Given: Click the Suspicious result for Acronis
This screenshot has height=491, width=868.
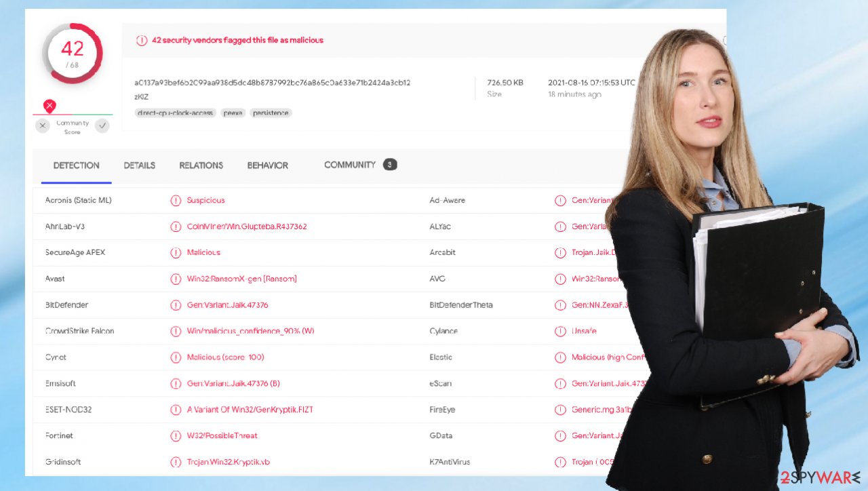Looking at the screenshot, I should [206, 200].
